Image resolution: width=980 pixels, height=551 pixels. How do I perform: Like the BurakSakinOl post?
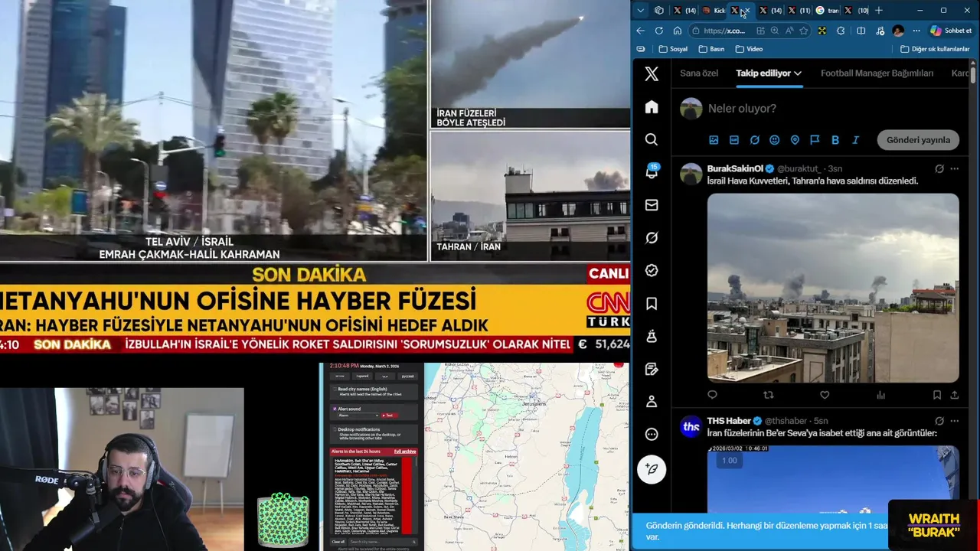(x=825, y=395)
